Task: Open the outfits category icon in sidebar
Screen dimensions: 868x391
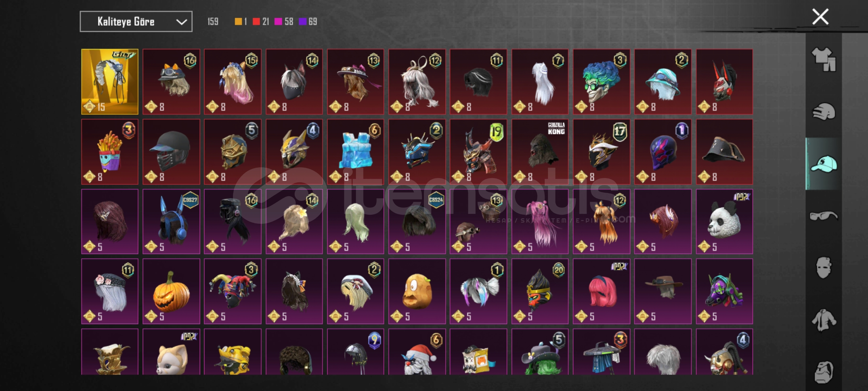Action: [x=824, y=59]
